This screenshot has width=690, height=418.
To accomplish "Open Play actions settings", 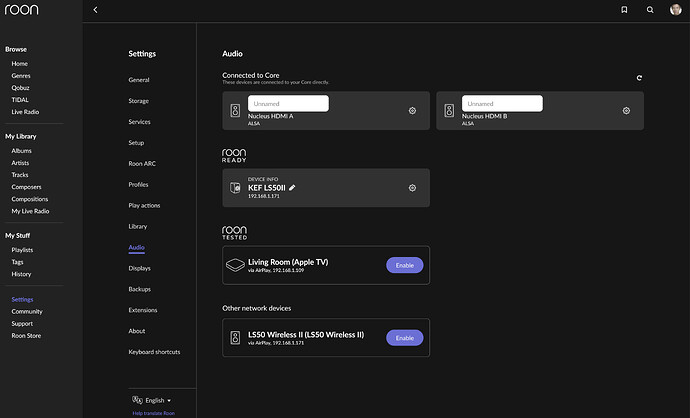I will click(x=144, y=205).
